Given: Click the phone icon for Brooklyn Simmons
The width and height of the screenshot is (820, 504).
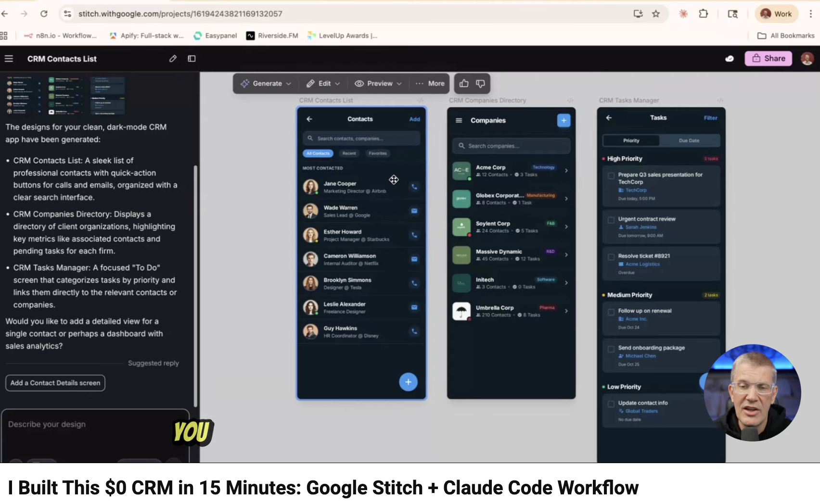Looking at the screenshot, I should click(x=414, y=283).
